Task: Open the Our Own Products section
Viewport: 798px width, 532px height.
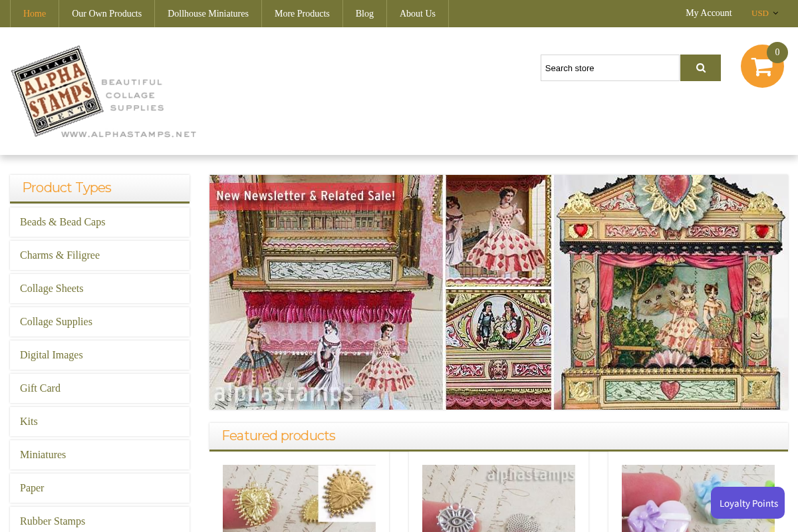Action: click(106, 13)
